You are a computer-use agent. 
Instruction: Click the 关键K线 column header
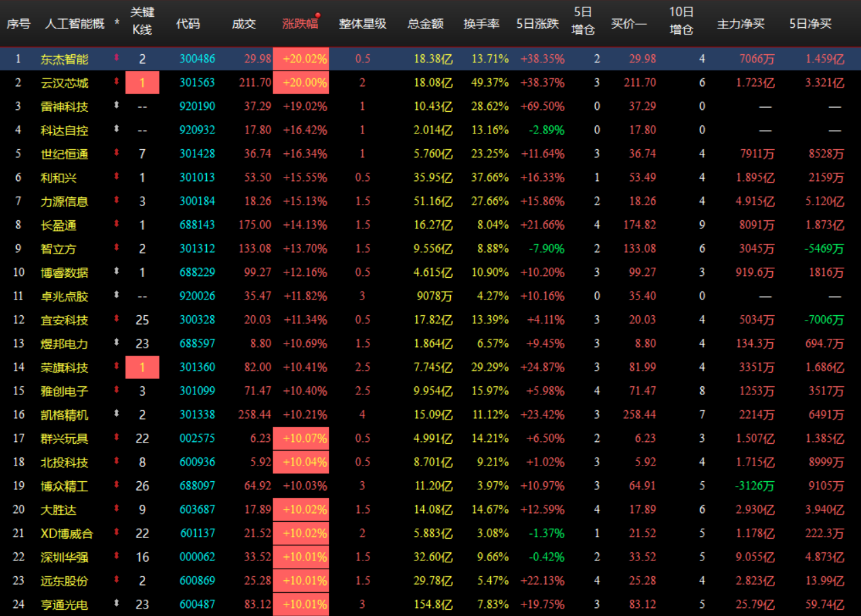coord(142,22)
